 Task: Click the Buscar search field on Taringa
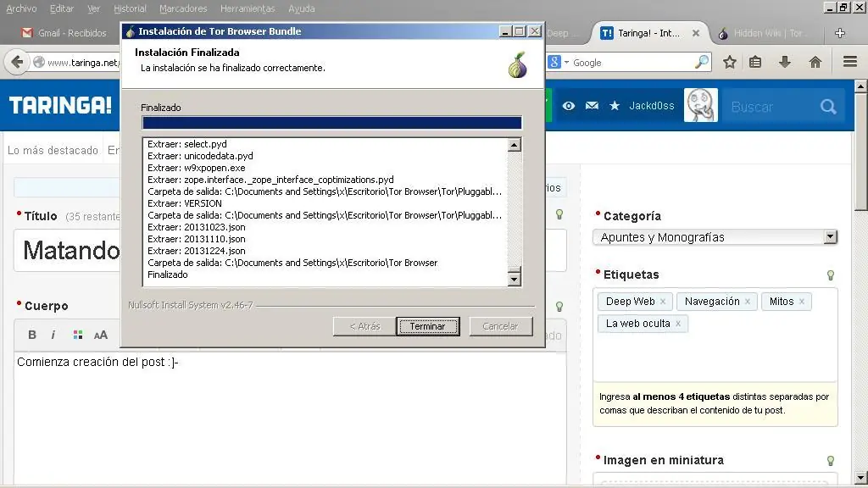click(x=770, y=106)
